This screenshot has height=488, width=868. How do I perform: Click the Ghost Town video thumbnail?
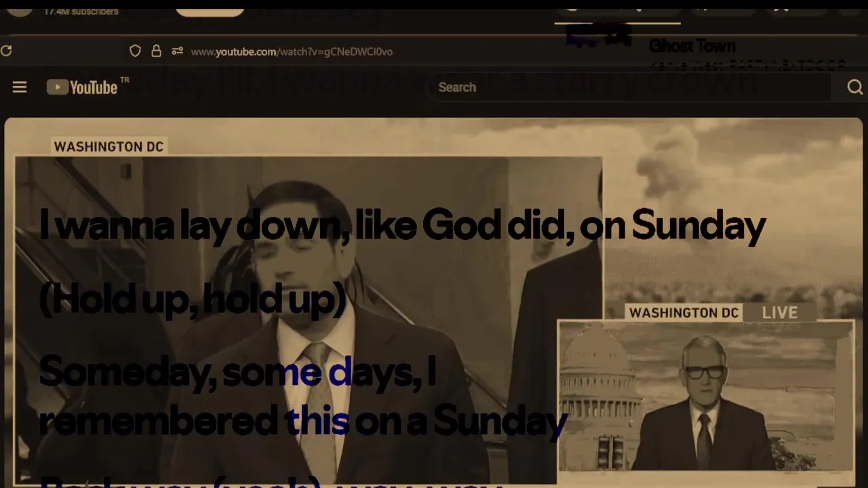coord(599,36)
